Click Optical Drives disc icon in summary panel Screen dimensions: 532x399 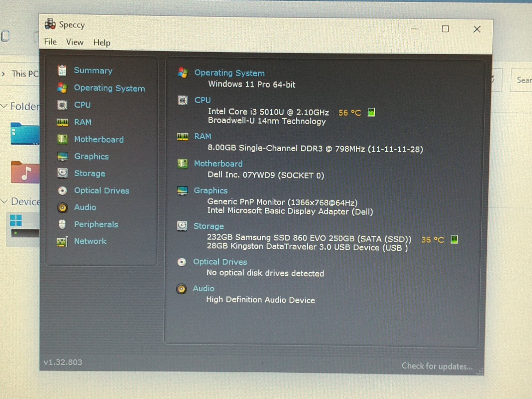(x=182, y=262)
